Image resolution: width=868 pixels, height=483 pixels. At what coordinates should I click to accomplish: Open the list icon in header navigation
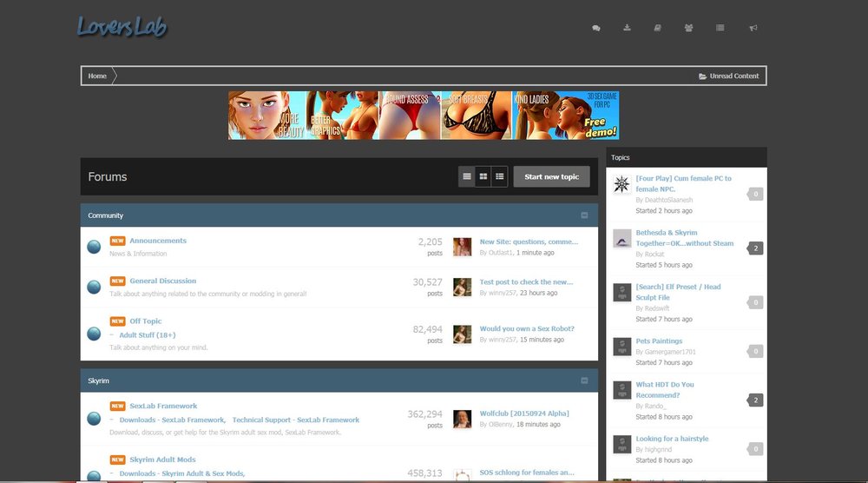[x=720, y=28]
